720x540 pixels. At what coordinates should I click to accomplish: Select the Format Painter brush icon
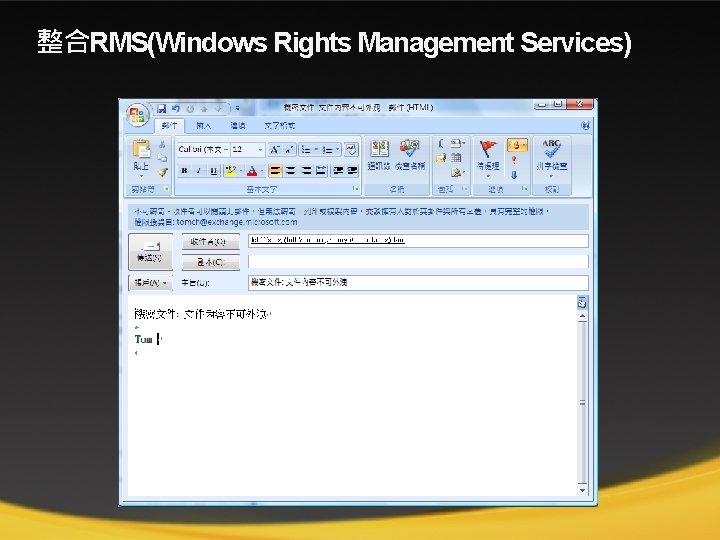[x=162, y=172]
